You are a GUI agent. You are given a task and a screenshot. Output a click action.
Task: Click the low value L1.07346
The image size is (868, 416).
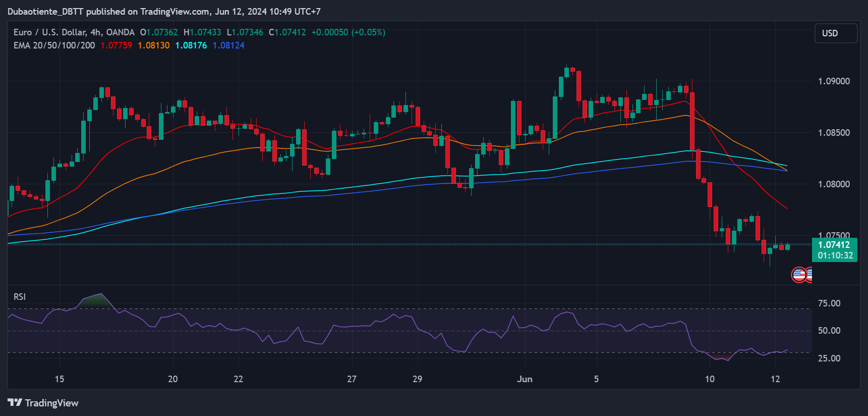pos(245,32)
